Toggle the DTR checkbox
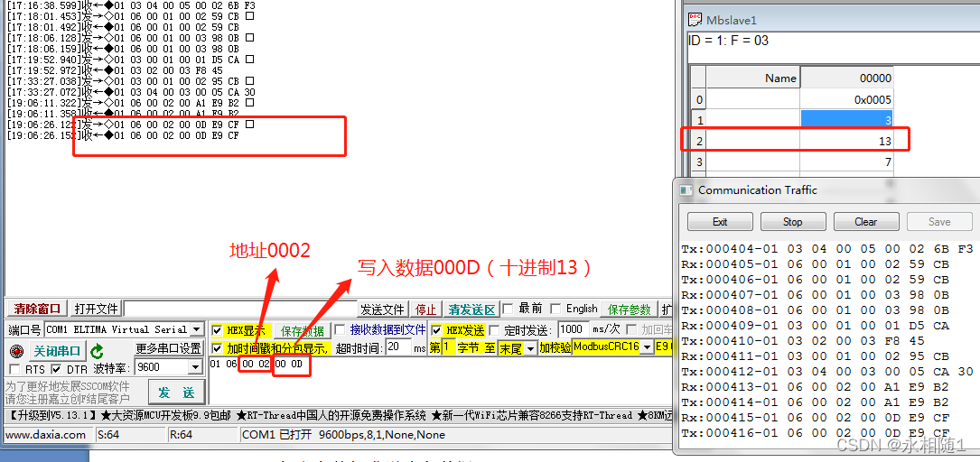The image size is (980, 462). [x=56, y=369]
